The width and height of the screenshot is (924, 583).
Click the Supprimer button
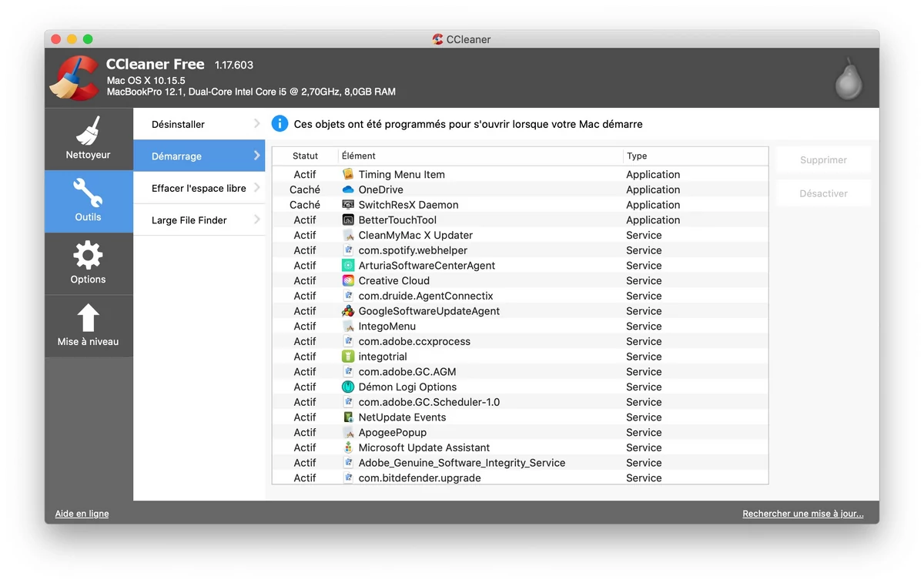823,160
